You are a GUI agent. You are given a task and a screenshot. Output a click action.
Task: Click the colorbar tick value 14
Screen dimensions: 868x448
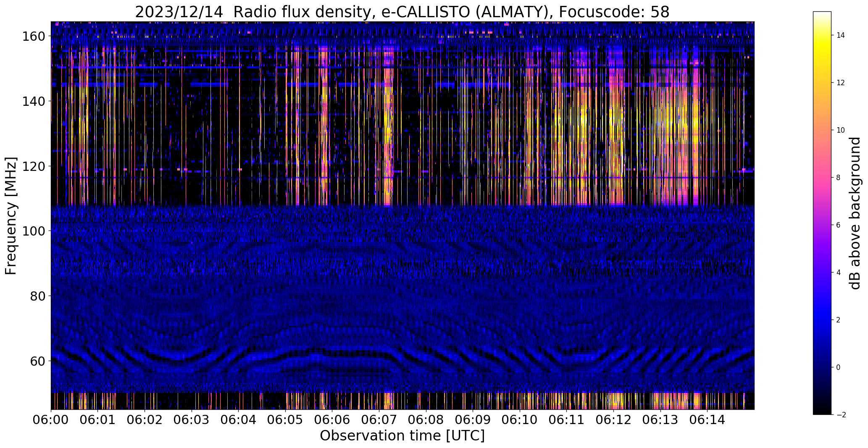[x=841, y=35]
